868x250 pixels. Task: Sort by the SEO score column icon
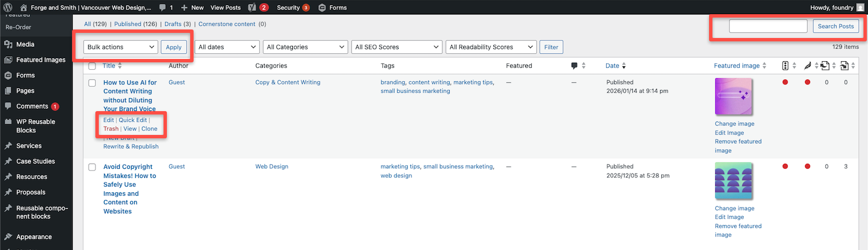coord(785,66)
